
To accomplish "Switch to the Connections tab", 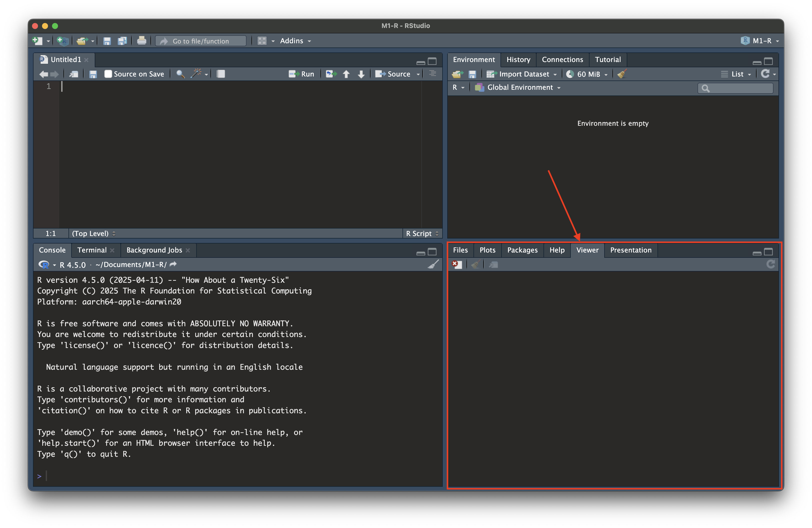I will pyautogui.click(x=562, y=60).
